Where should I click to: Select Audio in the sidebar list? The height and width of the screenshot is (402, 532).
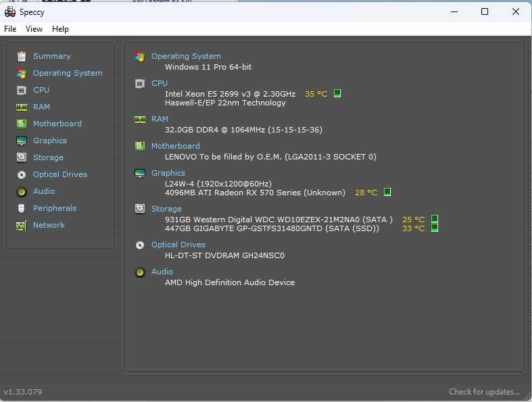(44, 192)
